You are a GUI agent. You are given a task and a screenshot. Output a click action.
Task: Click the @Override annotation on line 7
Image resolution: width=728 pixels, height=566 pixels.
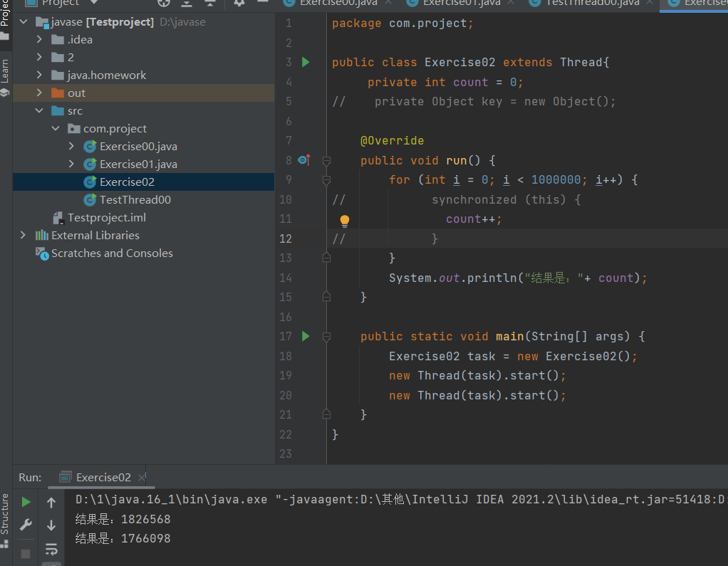click(392, 140)
